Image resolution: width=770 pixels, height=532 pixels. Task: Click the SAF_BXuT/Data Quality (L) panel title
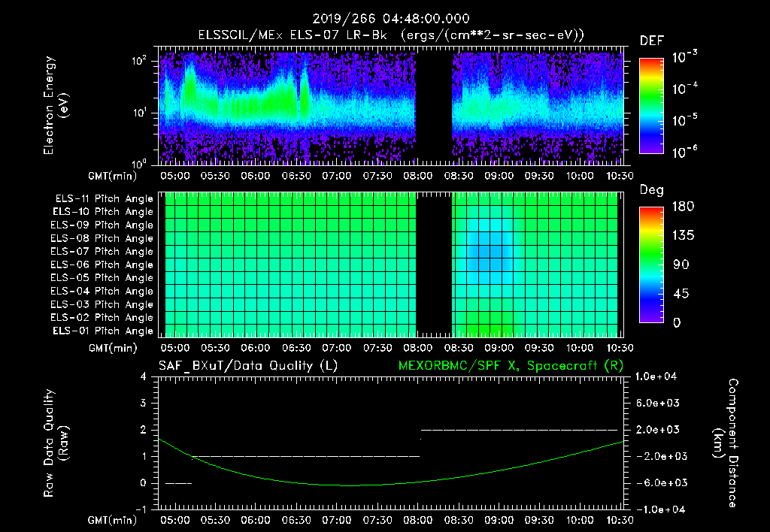[x=248, y=366]
